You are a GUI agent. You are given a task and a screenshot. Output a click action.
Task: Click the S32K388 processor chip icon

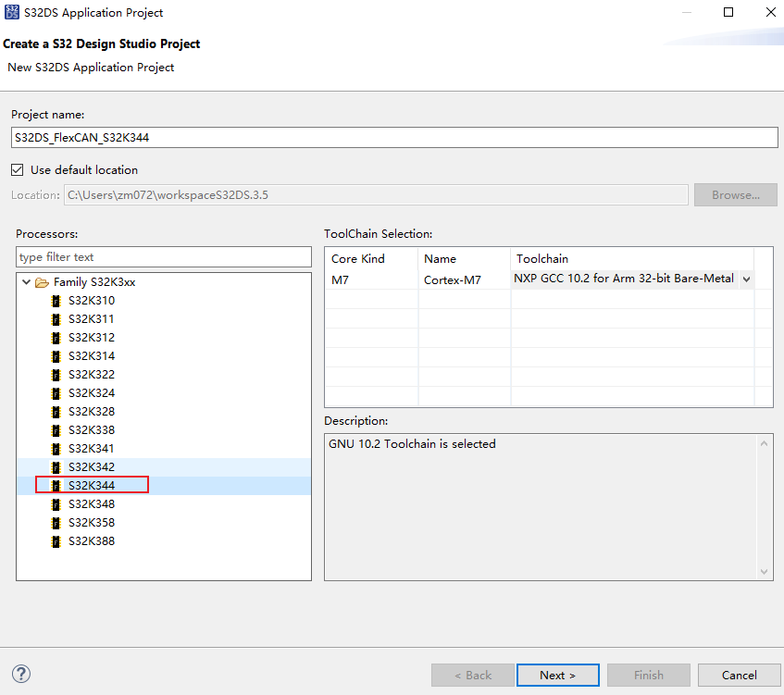56,541
